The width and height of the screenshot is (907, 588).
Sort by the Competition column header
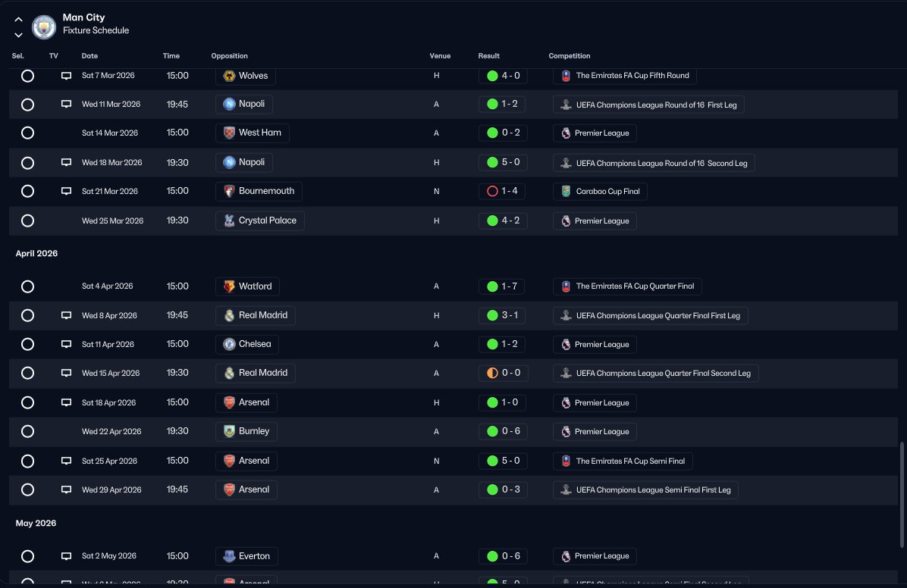(x=569, y=56)
